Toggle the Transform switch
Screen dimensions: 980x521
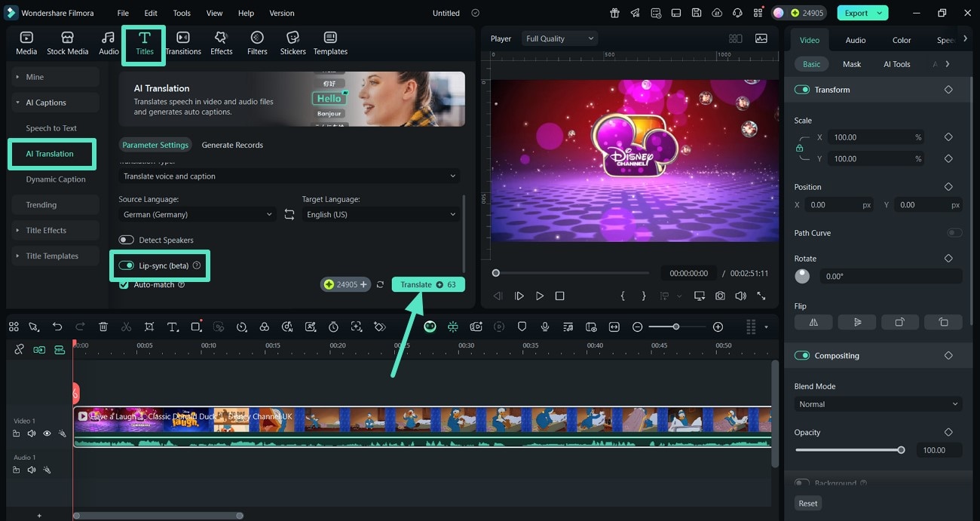coord(802,90)
